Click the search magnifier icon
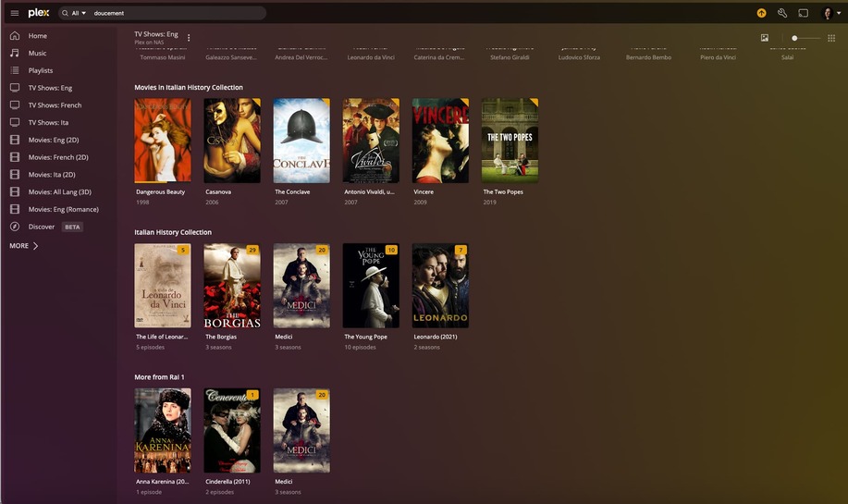The width and height of the screenshot is (848, 504). click(65, 13)
